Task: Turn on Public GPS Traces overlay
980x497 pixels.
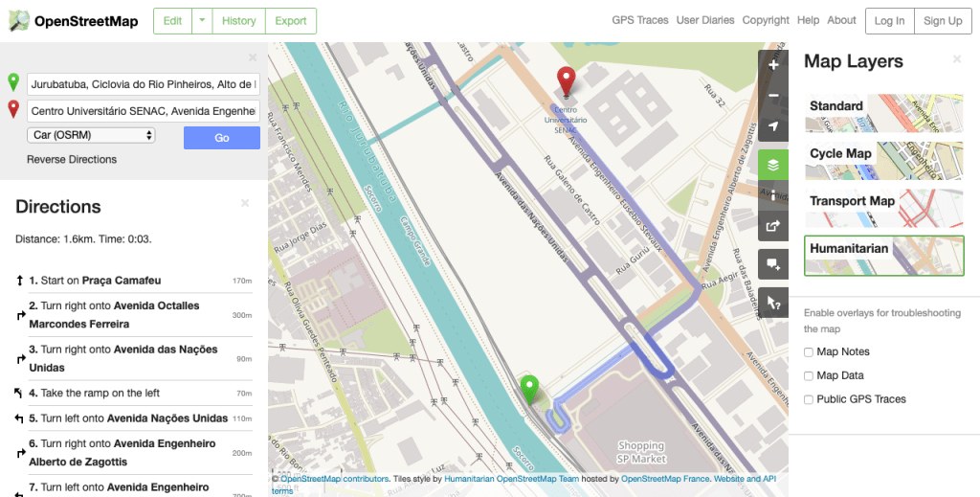Action: pyautogui.click(x=810, y=399)
